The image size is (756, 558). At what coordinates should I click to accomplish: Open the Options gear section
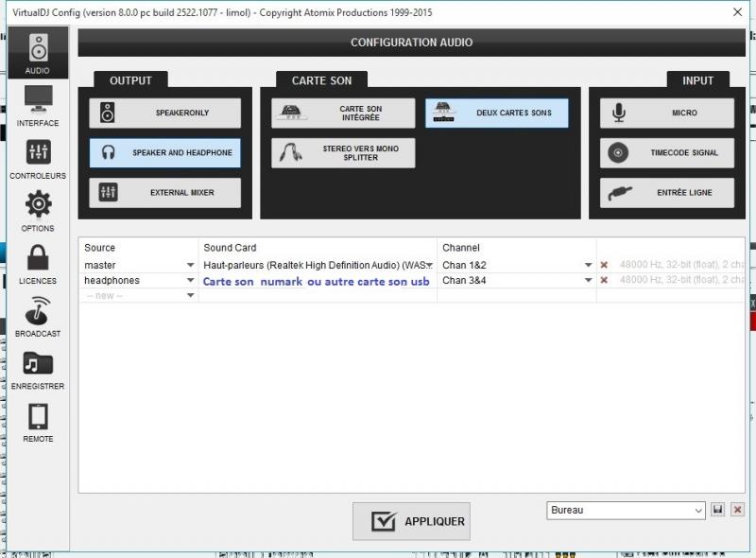pos(38,210)
